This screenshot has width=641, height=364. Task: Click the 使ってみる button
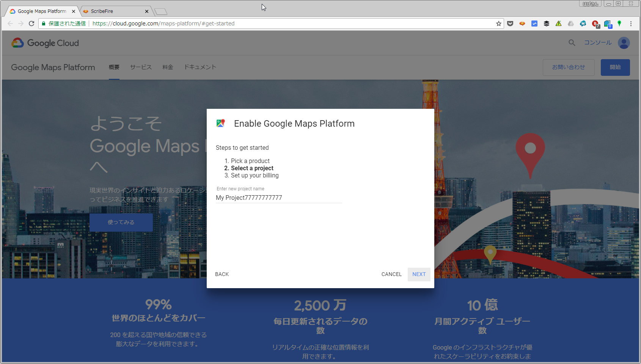[121, 222]
